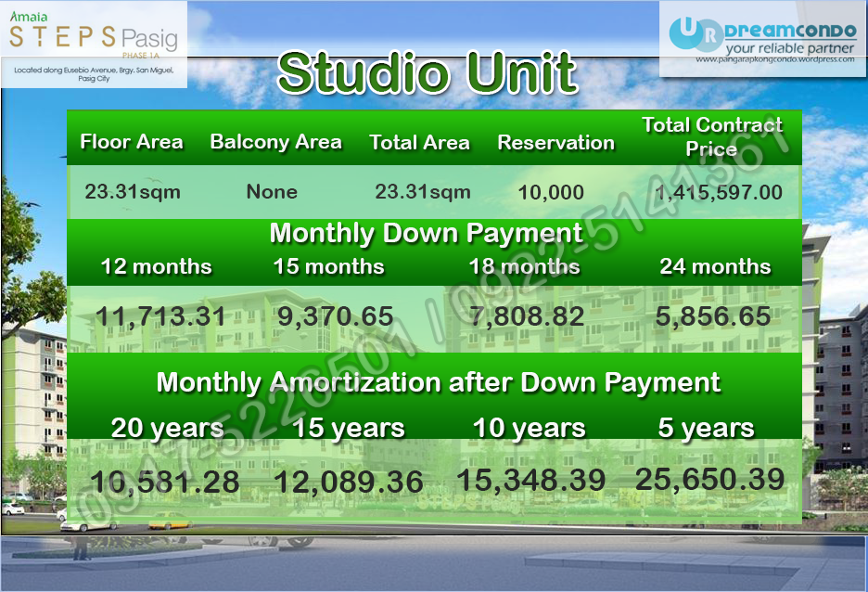The width and height of the screenshot is (868, 592).
Task: Open the pangarapkongcondo.wordpress.com link
Action: [775, 59]
